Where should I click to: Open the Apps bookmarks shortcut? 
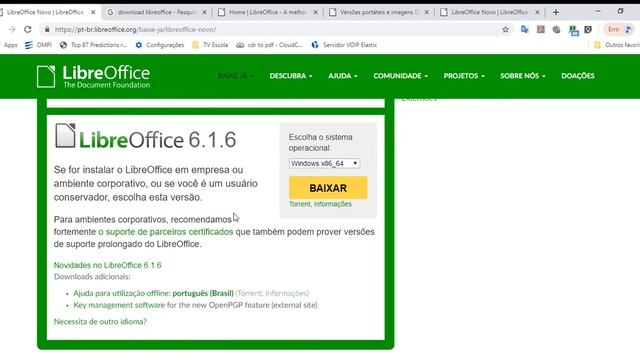11,45
